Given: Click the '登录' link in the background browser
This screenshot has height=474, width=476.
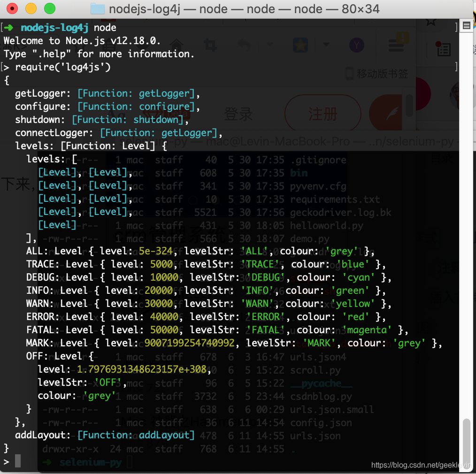Looking at the screenshot, I should click(238, 114).
